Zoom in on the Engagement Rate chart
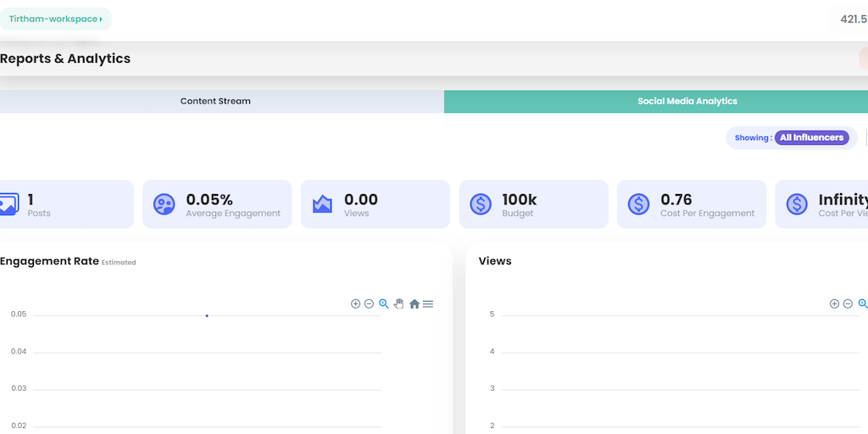 click(355, 303)
